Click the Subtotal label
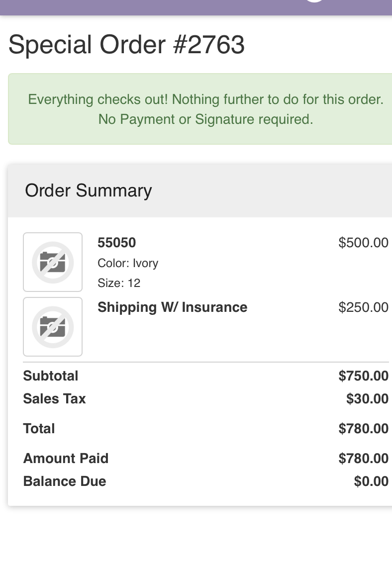 pos(51,376)
